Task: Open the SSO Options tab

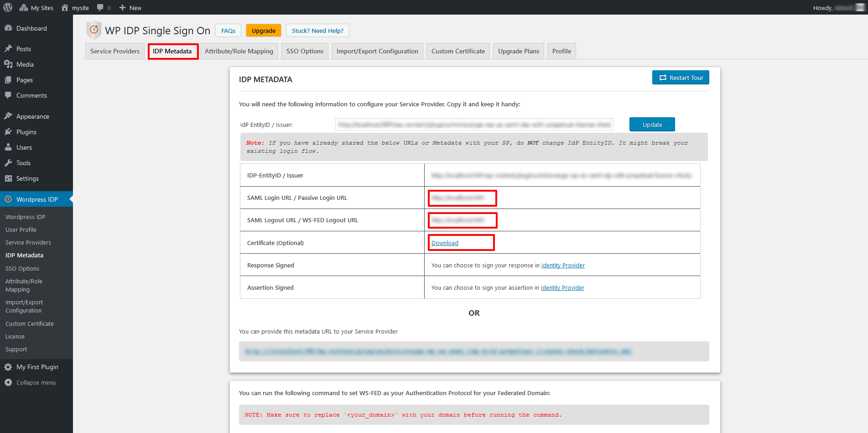Action: 305,51
